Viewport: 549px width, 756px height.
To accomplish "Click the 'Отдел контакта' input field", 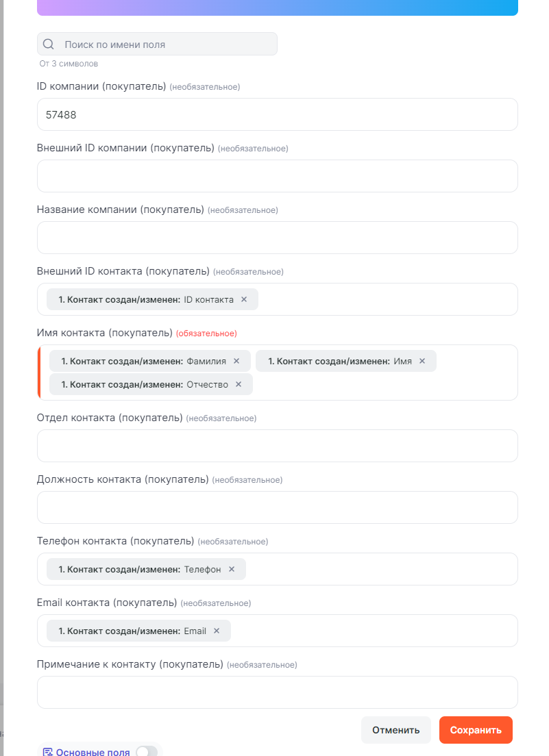I will [277, 446].
